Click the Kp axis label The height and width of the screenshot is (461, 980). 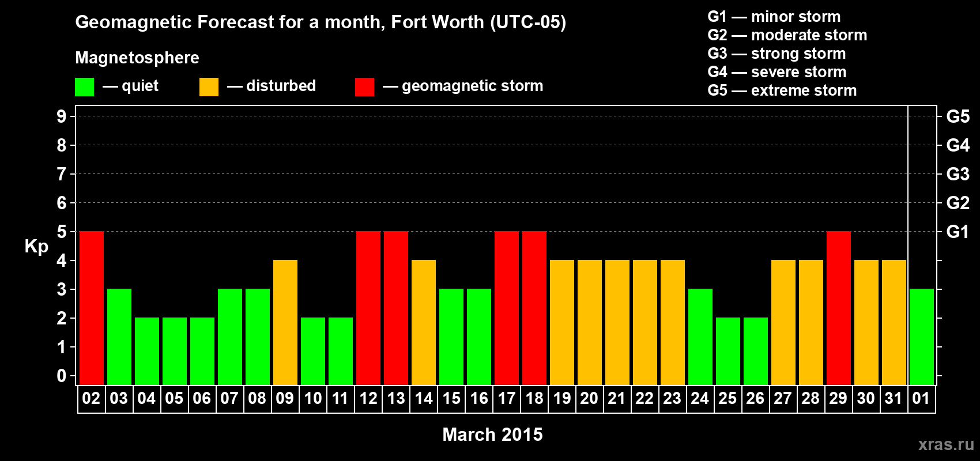36,247
